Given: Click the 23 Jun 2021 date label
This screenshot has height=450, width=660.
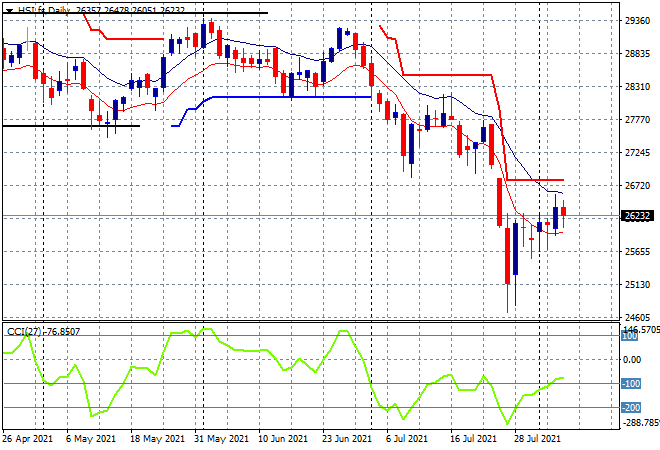Looking at the screenshot, I should click(x=347, y=439).
